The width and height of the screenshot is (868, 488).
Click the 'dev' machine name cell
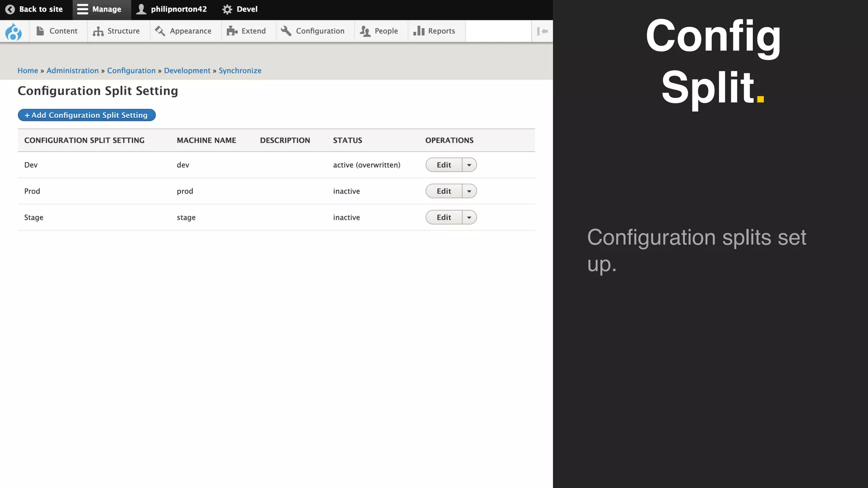tap(183, 165)
